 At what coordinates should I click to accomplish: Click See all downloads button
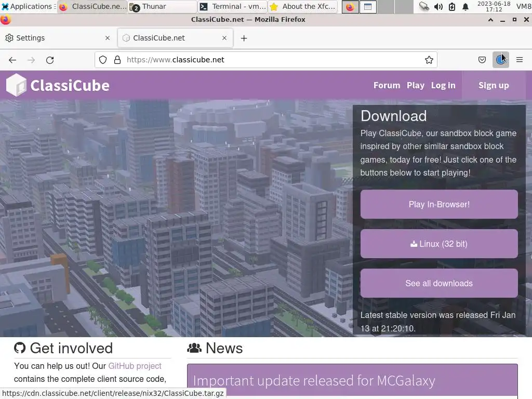pyautogui.click(x=439, y=283)
